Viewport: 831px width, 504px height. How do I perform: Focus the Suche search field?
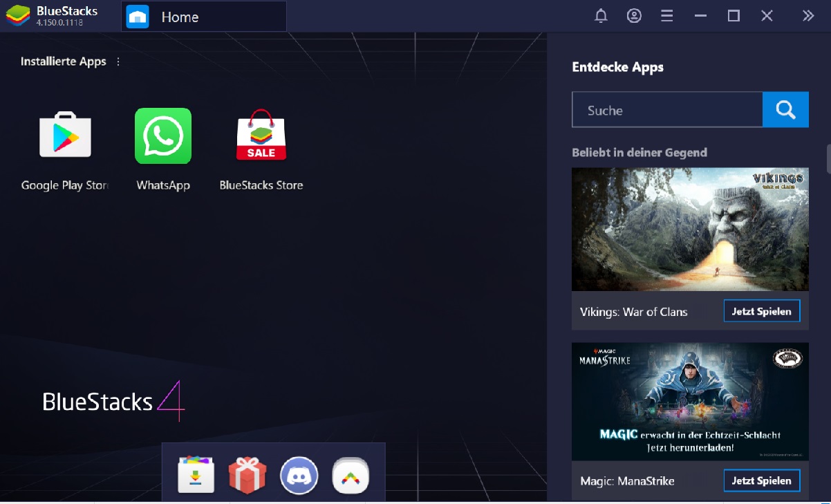point(667,109)
